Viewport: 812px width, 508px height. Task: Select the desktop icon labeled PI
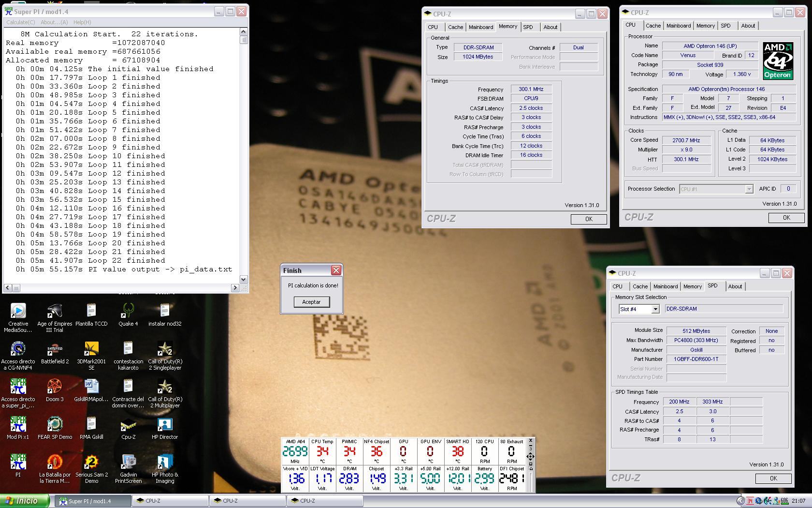[18, 462]
